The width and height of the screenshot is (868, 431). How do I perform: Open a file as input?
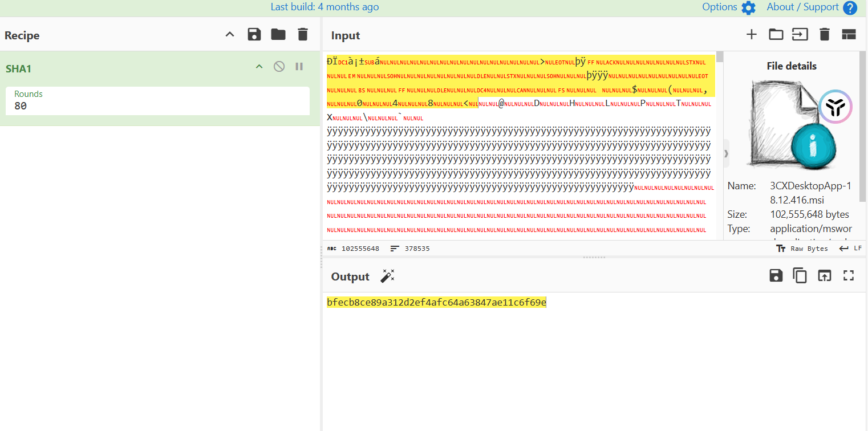pos(800,35)
